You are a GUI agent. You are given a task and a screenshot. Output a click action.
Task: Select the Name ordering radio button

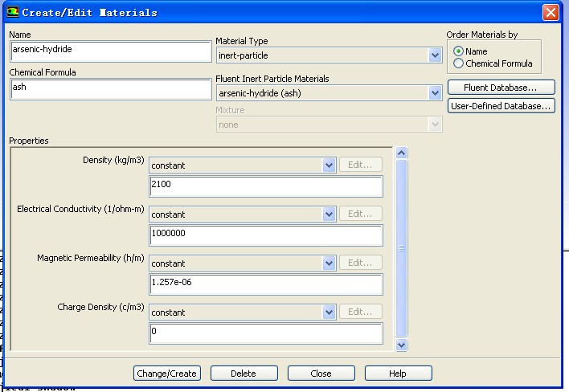(459, 51)
